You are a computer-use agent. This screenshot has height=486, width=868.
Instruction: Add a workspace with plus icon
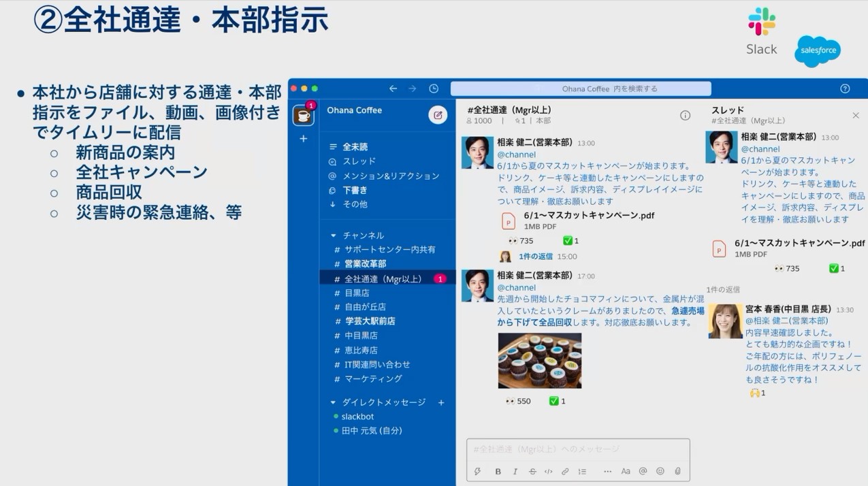point(303,139)
